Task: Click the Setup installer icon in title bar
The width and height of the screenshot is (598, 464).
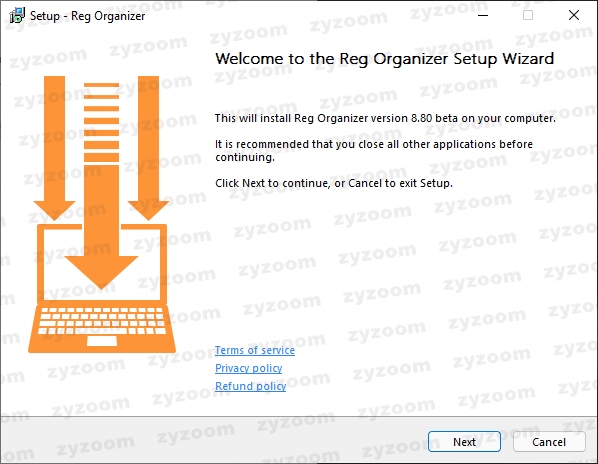Action: 17,16
